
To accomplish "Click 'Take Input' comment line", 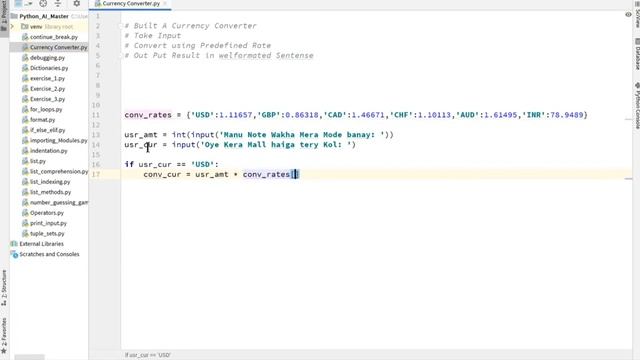I will click(x=153, y=36).
